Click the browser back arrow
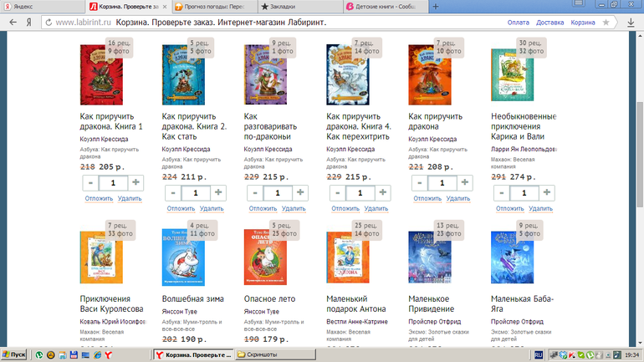Image resolution: width=644 pixels, height=362 pixels. point(10,23)
